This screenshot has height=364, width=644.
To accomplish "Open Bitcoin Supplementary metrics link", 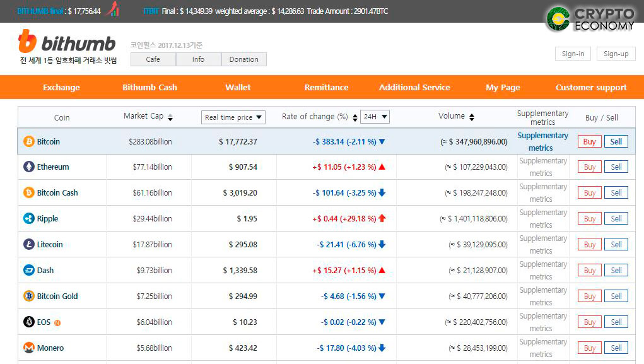I will (x=542, y=141).
